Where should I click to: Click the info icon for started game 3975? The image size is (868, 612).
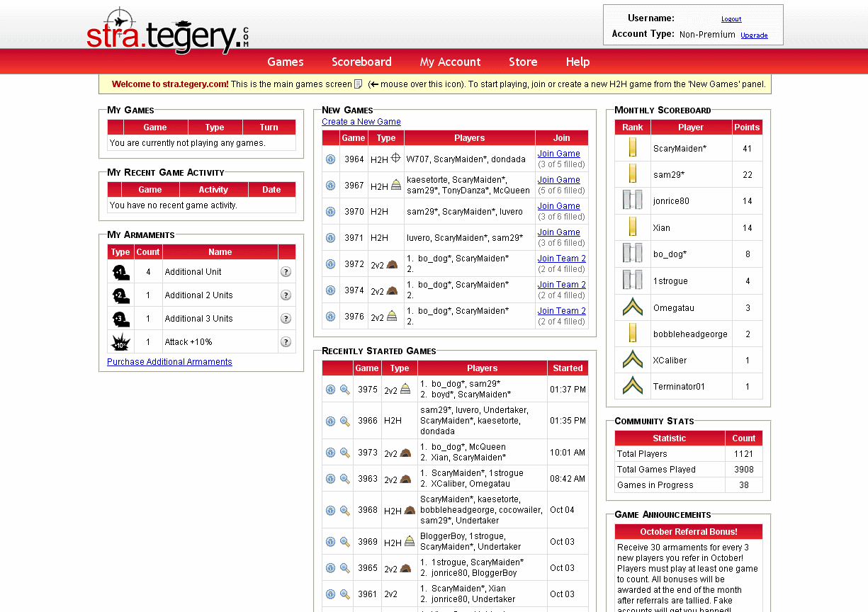[330, 390]
